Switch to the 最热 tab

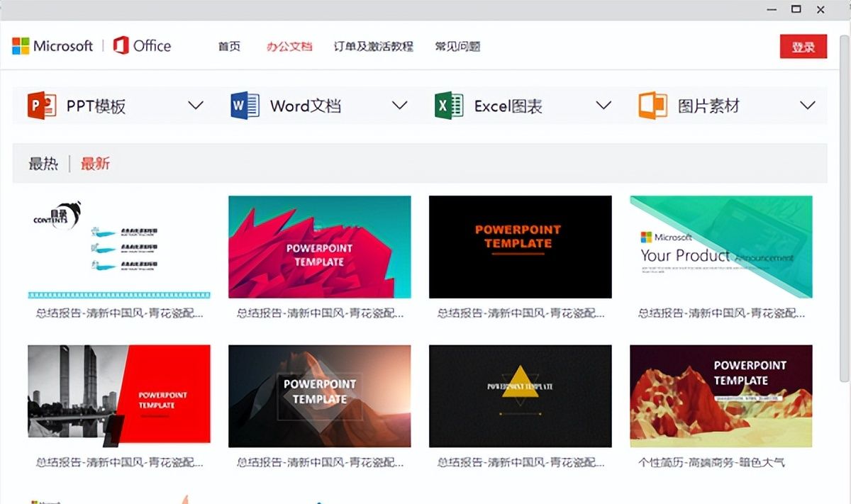[42, 163]
